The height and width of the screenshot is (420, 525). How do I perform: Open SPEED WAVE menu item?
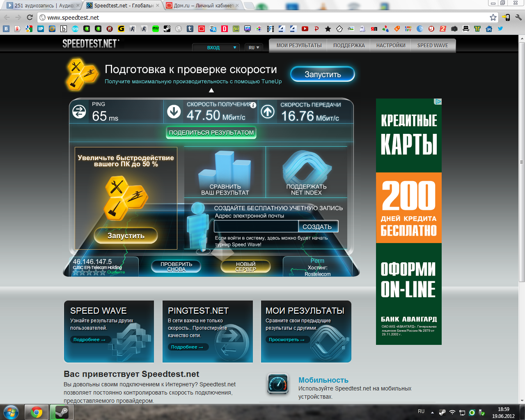coord(433,46)
